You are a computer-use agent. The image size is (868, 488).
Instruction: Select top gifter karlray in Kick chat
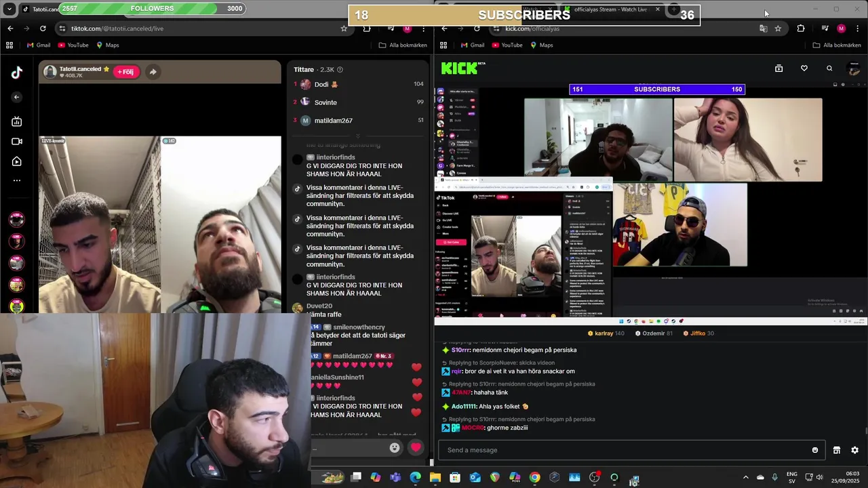coord(606,333)
